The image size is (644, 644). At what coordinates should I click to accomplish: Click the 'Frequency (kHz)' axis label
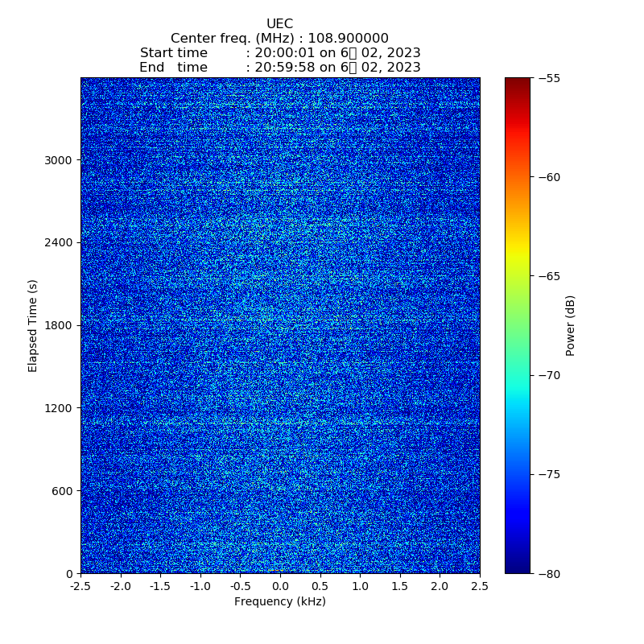click(x=280, y=601)
